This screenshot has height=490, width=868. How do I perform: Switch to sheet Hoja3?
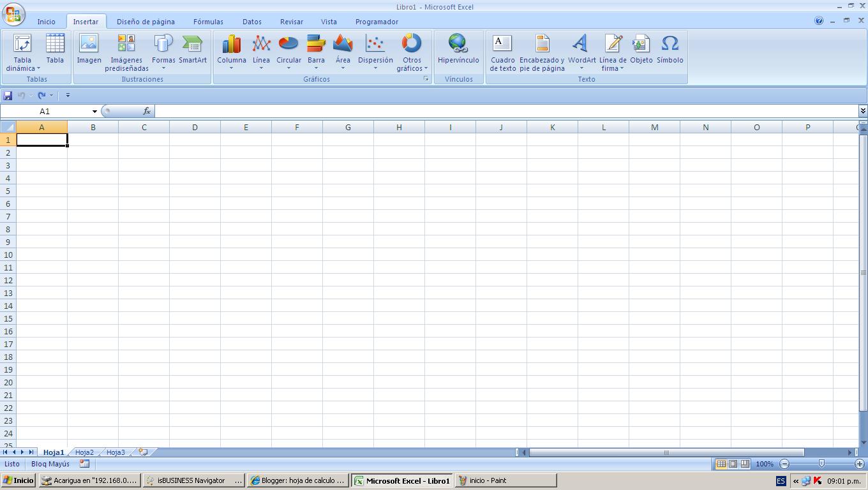[x=116, y=452]
